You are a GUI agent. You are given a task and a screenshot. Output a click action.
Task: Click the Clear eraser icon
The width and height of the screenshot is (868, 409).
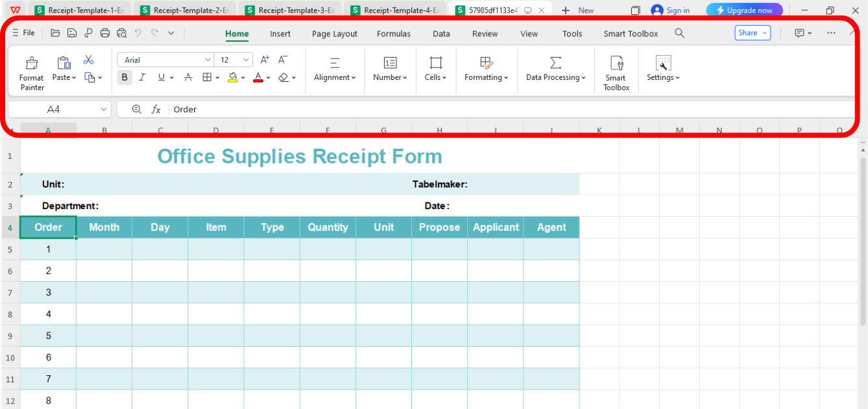click(283, 77)
